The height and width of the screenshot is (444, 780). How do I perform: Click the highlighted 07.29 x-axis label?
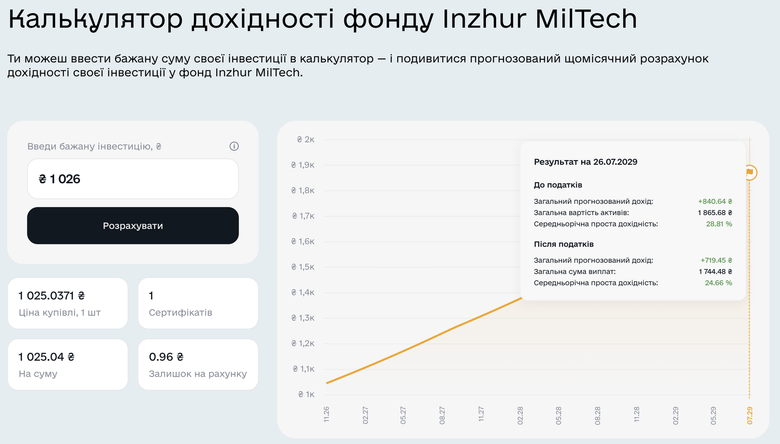[x=750, y=415]
